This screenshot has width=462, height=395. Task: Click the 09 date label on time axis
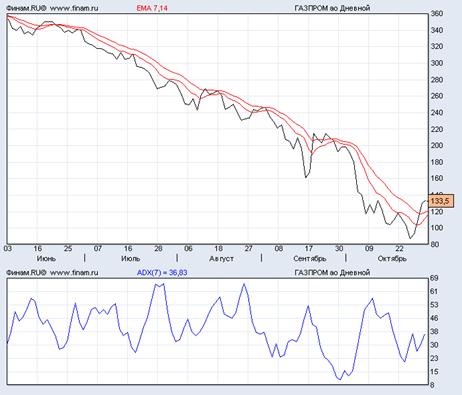[369, 249]
